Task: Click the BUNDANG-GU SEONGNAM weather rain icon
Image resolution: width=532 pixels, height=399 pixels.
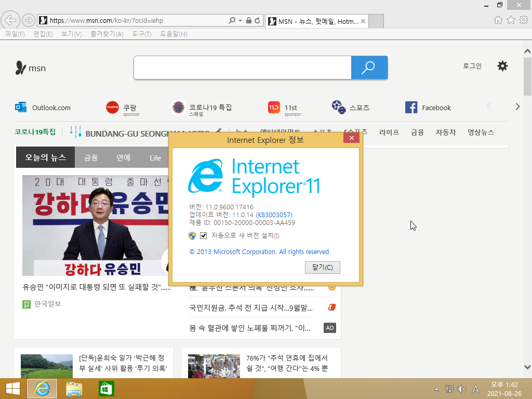Action: tap(76, 131)
